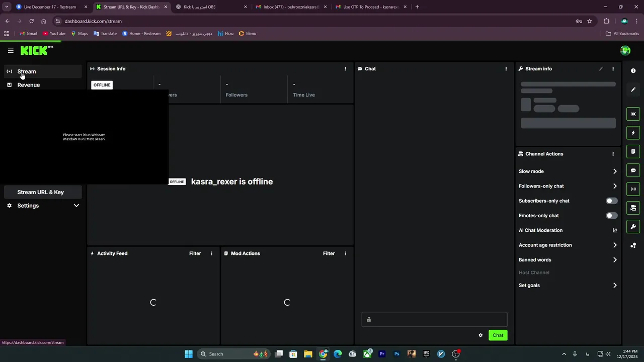Open Channel Actions three-dot options

pyautogui.click(x=613, y=154)
